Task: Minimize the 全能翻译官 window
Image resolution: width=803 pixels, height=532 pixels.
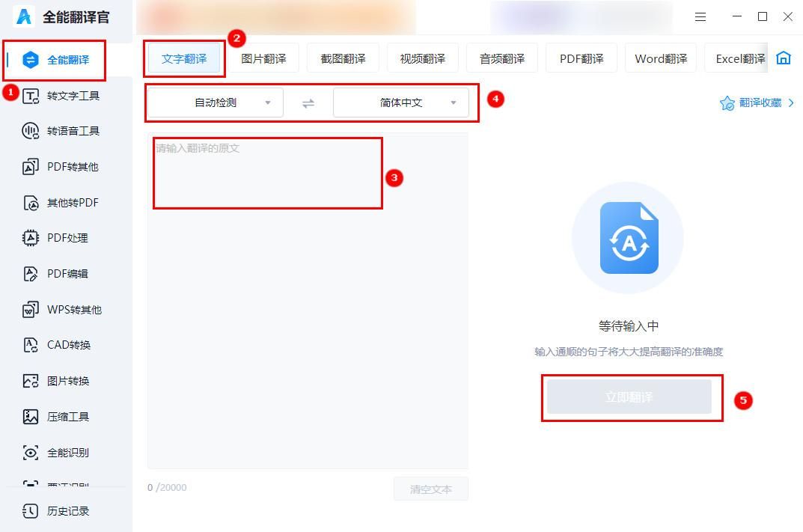Action: (737, 16)
